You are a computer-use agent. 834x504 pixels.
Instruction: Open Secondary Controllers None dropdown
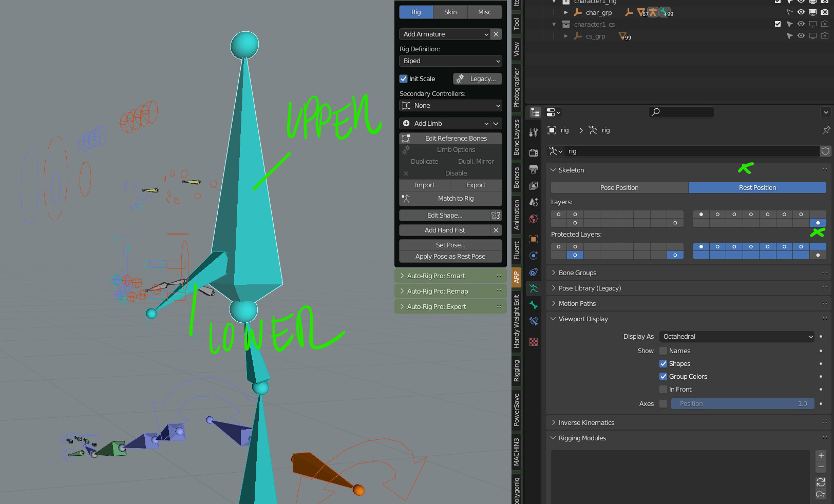point(450,106)
